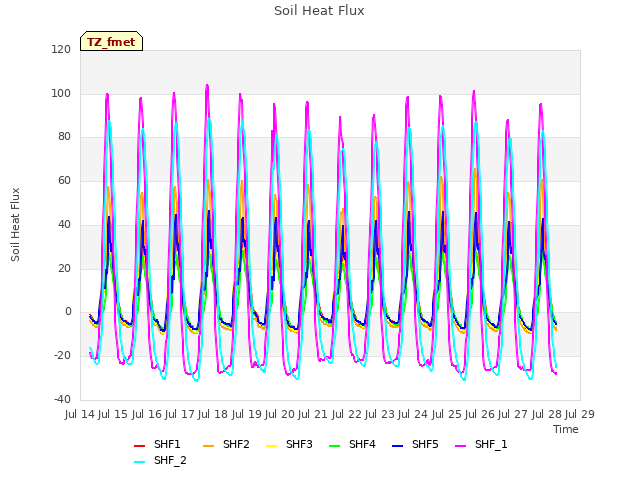This screenshot has height=480, width=640.
Task: Click the Jul 14 x-axis tick label
Action: [80, 415]
